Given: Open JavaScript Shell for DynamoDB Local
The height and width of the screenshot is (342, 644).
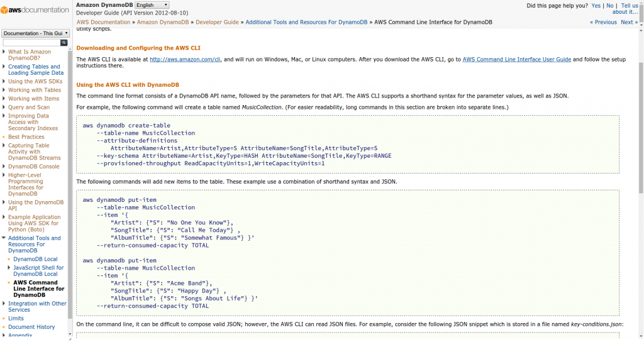Looking at the screenshot, I should 38,271.
